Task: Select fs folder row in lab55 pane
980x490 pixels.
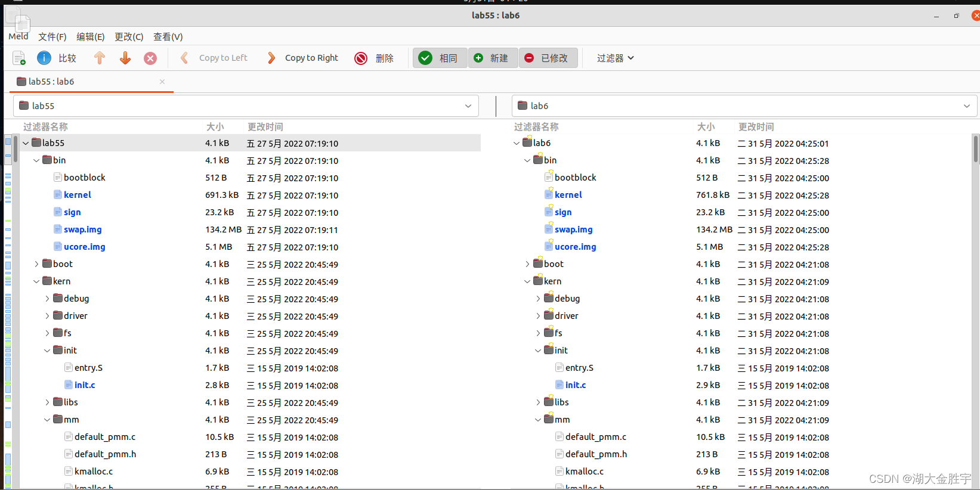Action: pyautogui.click(x=251, y=333)
